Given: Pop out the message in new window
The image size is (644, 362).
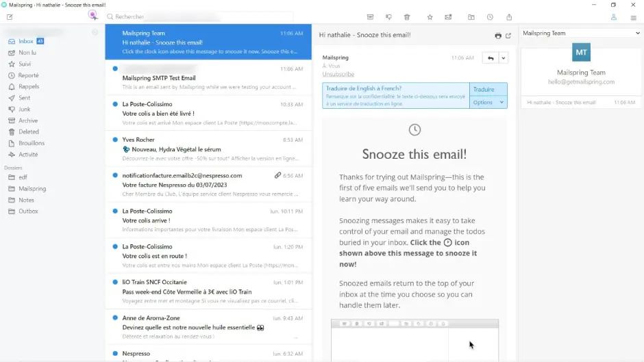Looking at the screenshot, I should (508, 36).
